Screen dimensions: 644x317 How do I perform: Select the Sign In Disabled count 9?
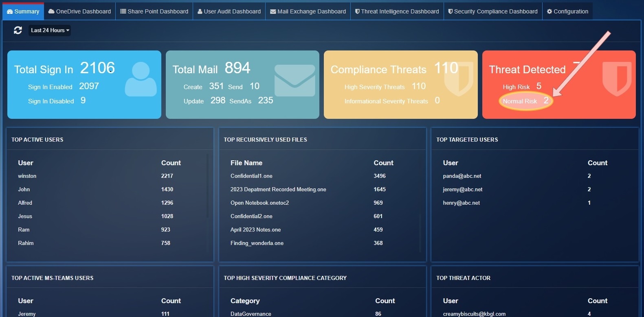coord(83,101)
